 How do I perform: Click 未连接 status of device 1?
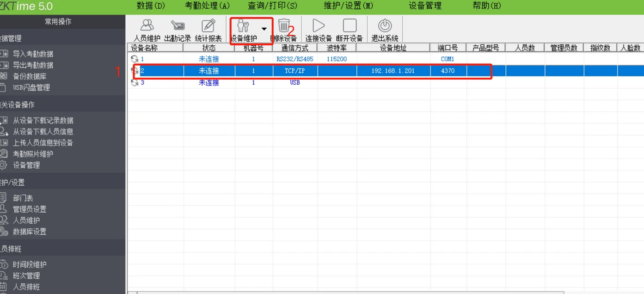pos(209,59)
